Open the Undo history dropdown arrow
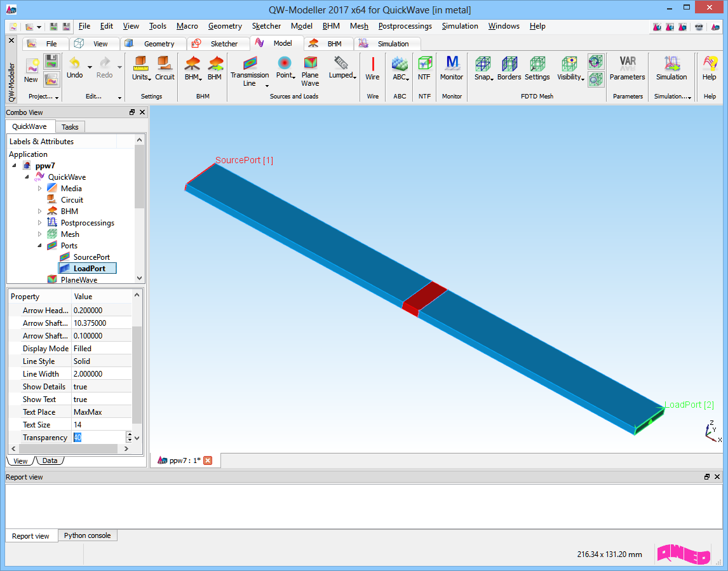 tap(90, 67)
